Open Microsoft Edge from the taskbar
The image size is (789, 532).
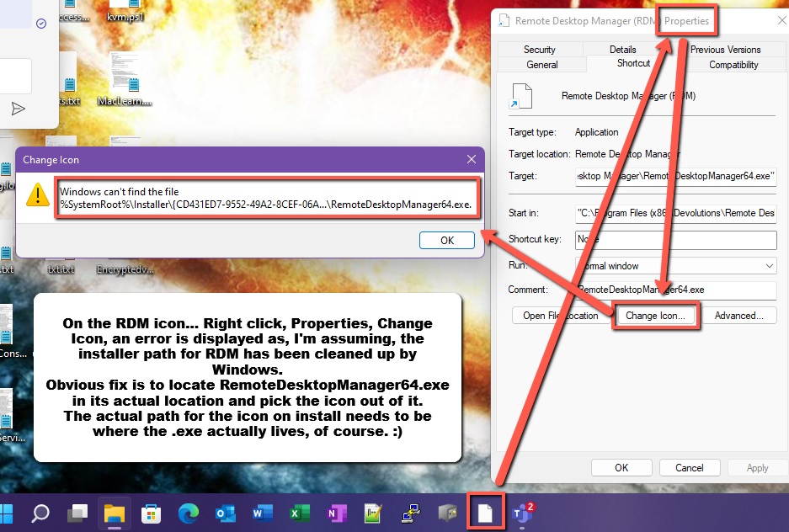click(x=190, y=512)
